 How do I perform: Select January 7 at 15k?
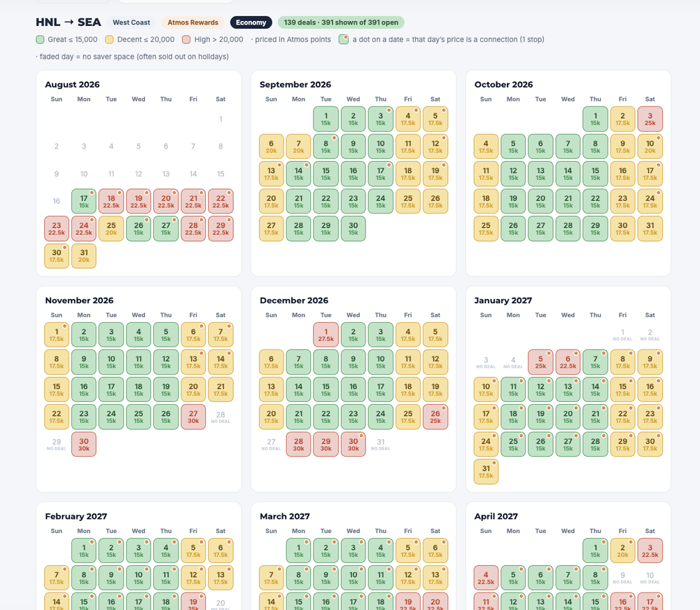tap(595, 362)
